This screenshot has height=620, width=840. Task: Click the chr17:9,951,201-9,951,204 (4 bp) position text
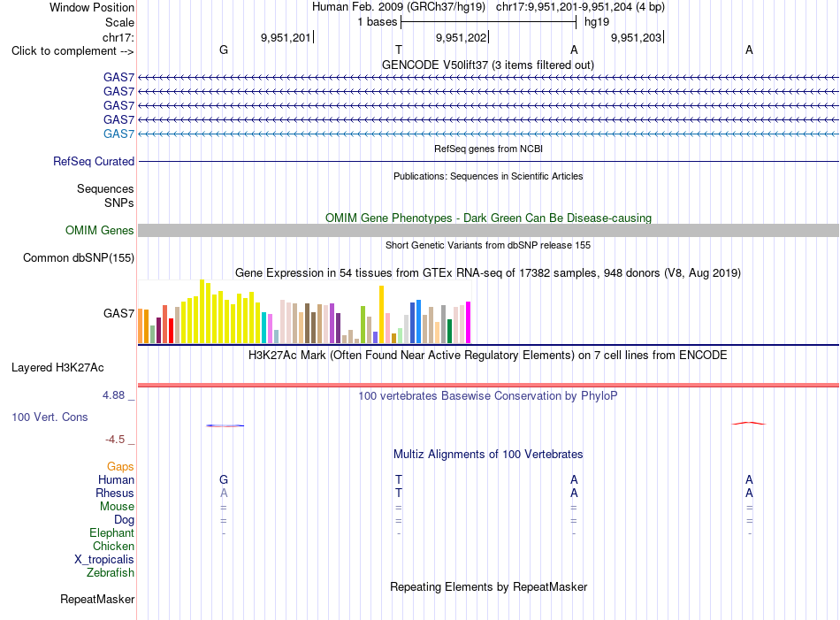[x=580, y=7]
